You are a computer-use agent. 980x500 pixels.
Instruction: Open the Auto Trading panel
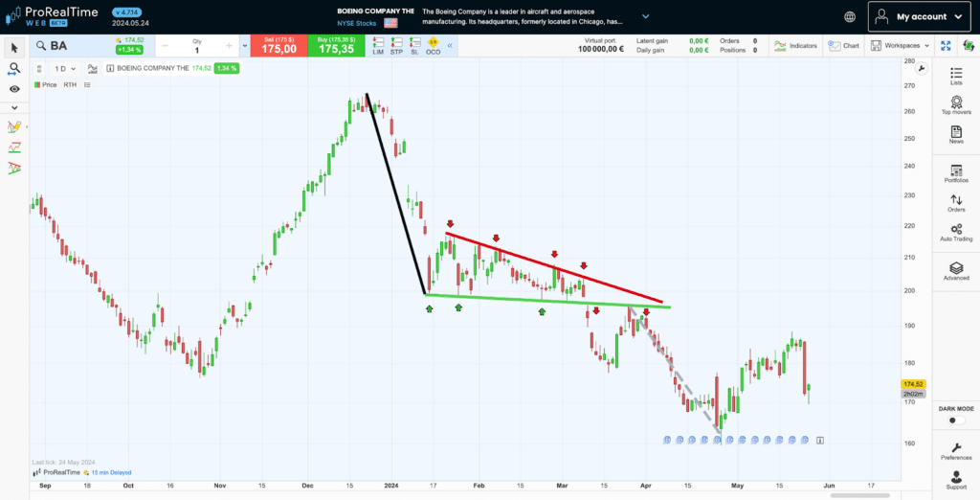pyautogui.click(x=956, y=233)
